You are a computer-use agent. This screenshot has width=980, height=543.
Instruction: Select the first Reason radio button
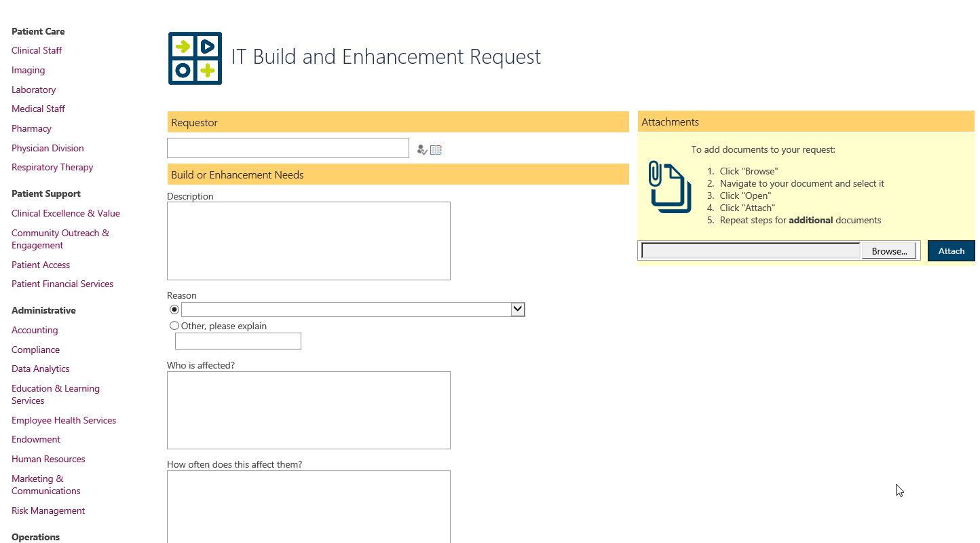174,309
